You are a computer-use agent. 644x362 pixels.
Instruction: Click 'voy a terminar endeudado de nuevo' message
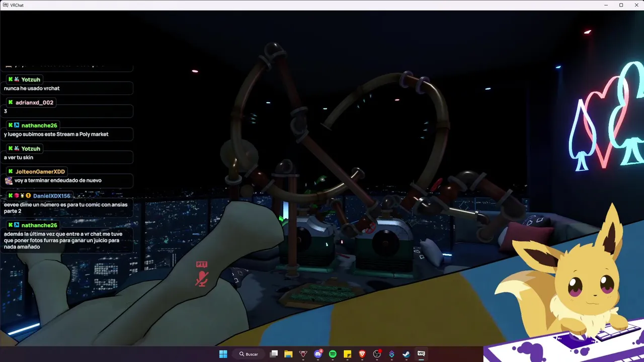coord(58,180)
